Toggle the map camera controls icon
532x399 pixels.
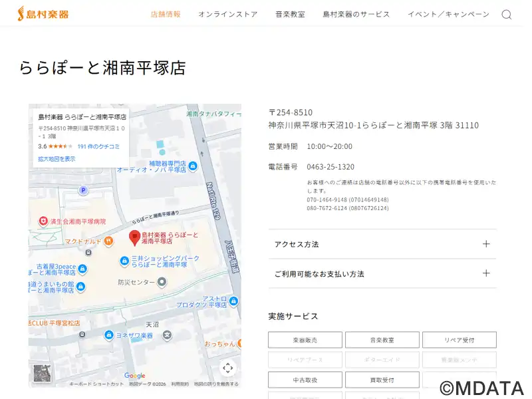pos(227,368)
